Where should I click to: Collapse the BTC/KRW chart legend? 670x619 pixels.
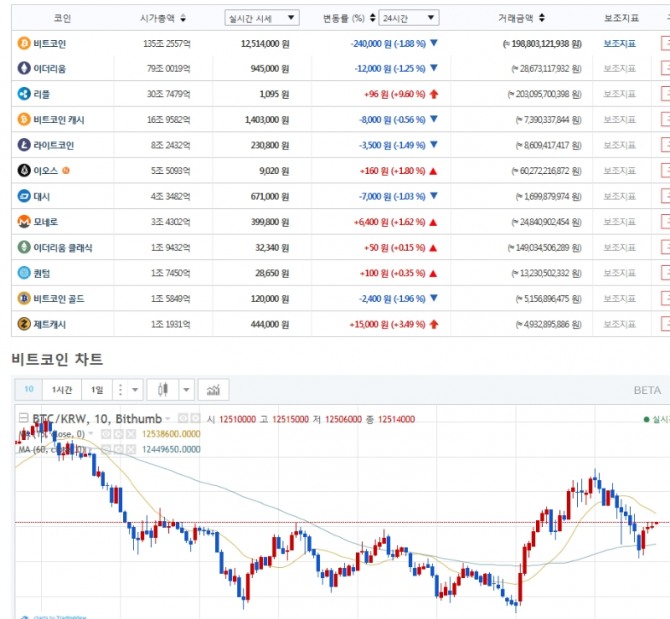24,419
